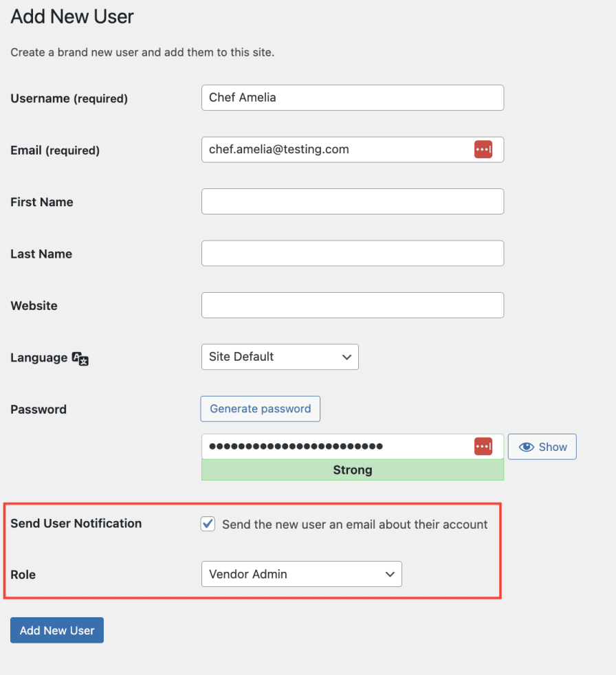Click the Send User Notification label text
Screen dimensions: 616x675
coord(76,523)
